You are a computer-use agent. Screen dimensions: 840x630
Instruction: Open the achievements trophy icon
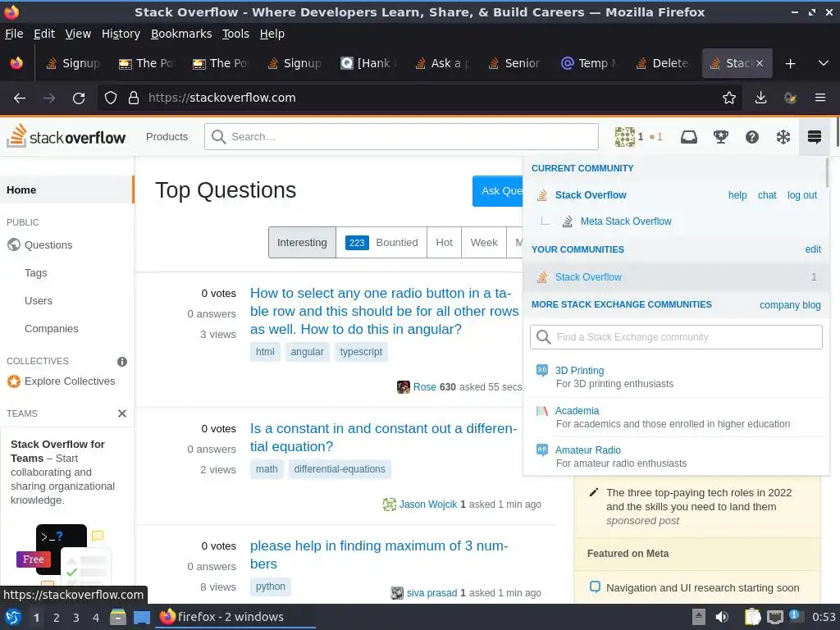tap(720, 137)
